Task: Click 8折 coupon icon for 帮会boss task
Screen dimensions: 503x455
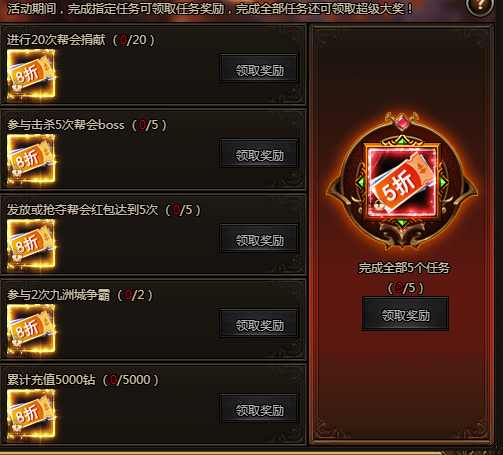Action: (31, 160)
